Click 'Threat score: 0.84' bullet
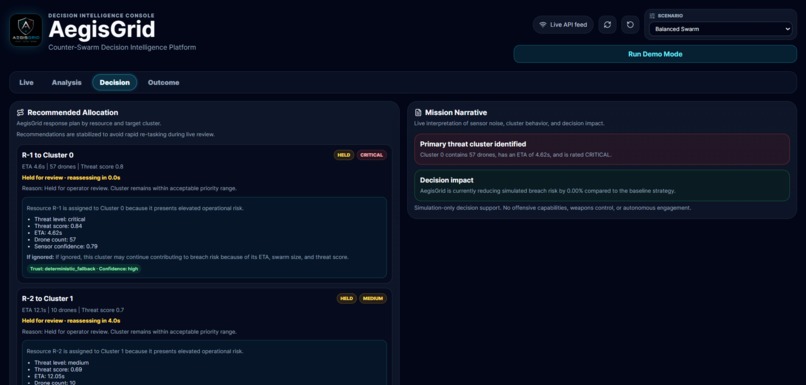Viewport: 806px width, 385px height. 58,226
